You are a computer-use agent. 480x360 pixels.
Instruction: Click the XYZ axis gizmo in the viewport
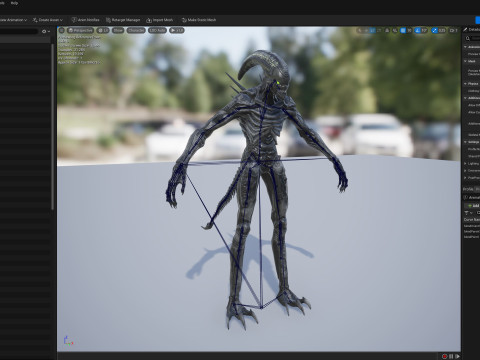(68, 340)
